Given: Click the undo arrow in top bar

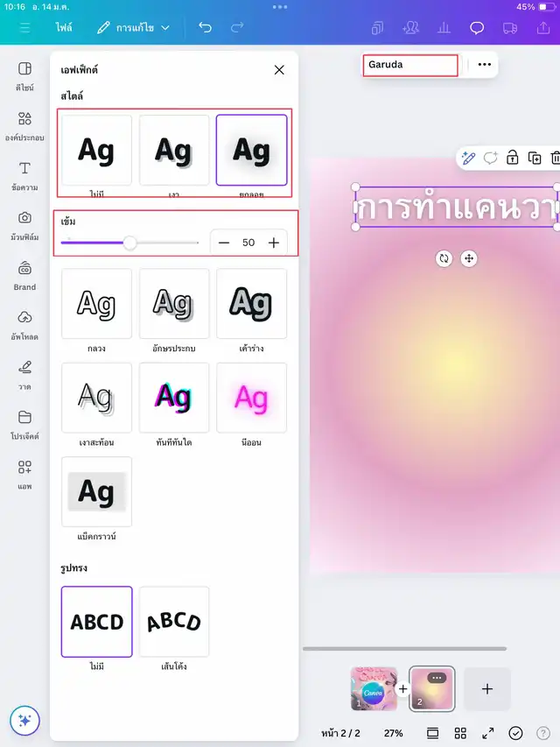Looking at the screenshot, I should click(x=205, y=28).
